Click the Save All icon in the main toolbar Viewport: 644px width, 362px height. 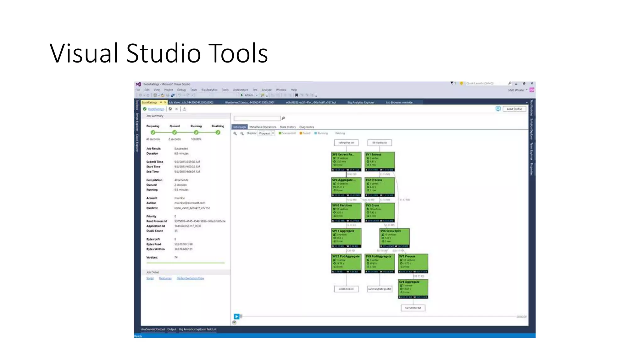pyautogui.click(x=173, y=95)
